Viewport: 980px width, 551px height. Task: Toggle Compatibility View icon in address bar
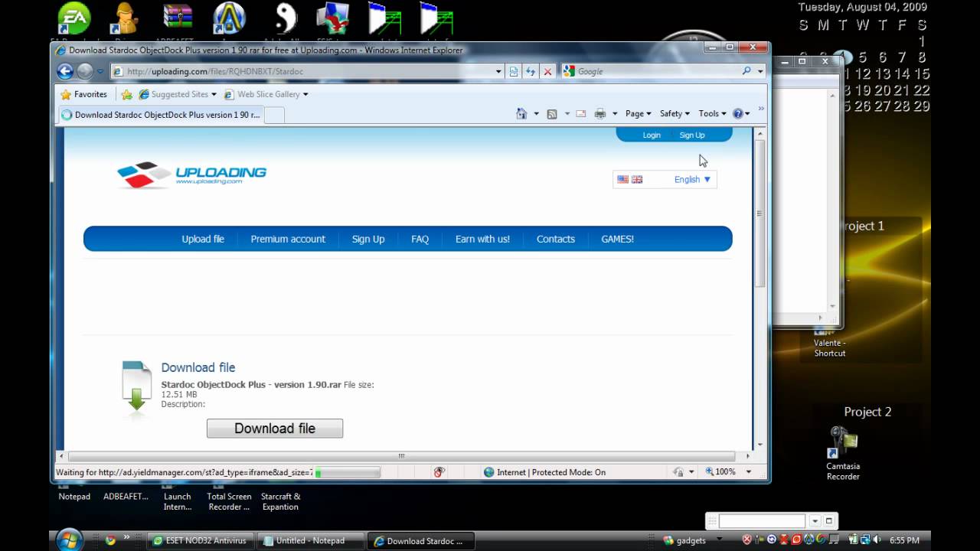[x=514, y=71]
